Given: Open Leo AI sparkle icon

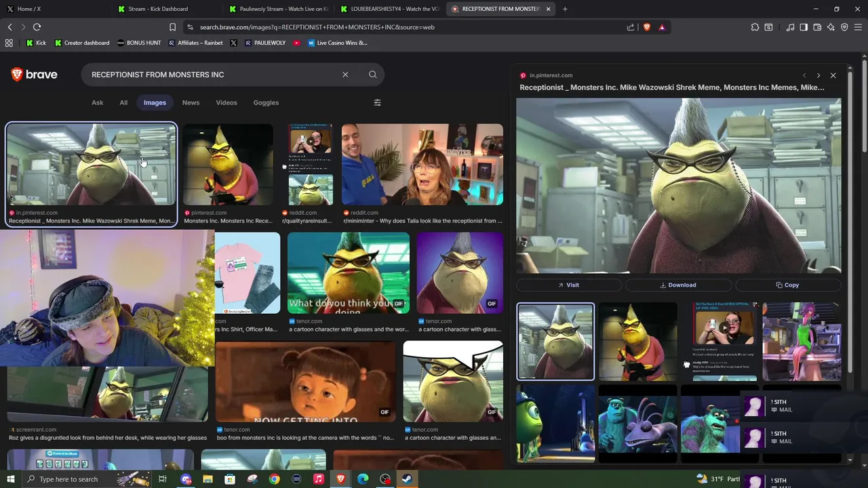Looking at the screenshot, I should (x=831, y=27).
